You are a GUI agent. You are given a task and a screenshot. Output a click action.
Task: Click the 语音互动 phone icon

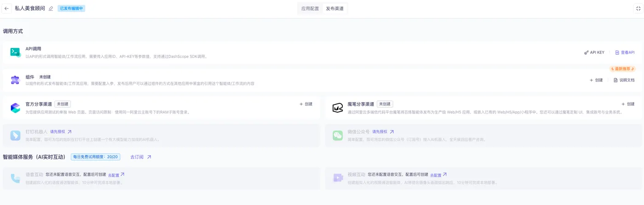pyautogui.click(x=16, y=178)
